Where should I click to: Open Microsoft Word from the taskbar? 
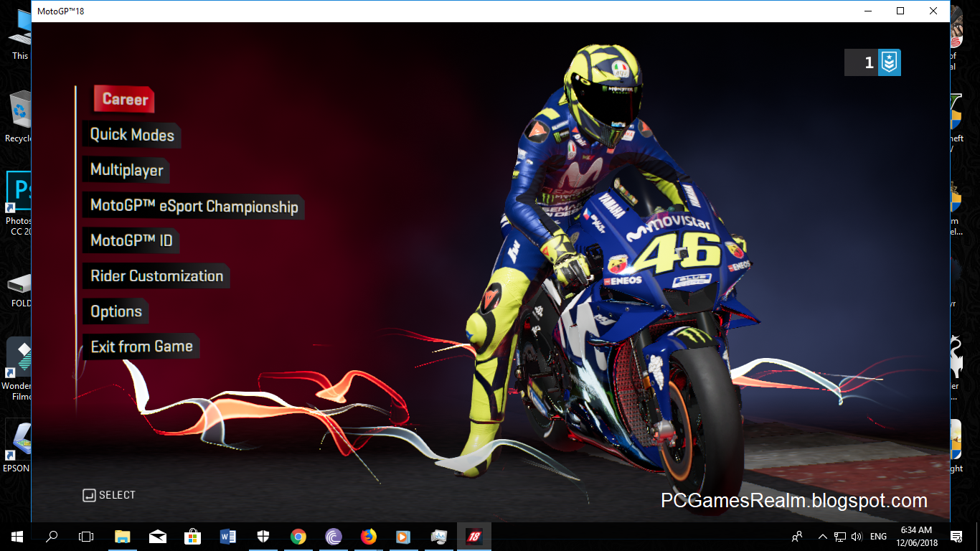coord(228,537)
